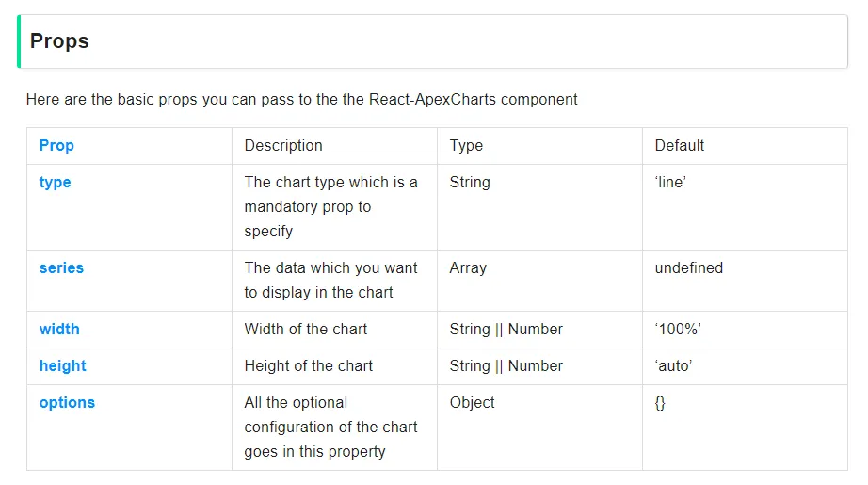Click the 'Height of the chart' cell
Viewport: 868px width, 485px height.
tap(309, 366)
